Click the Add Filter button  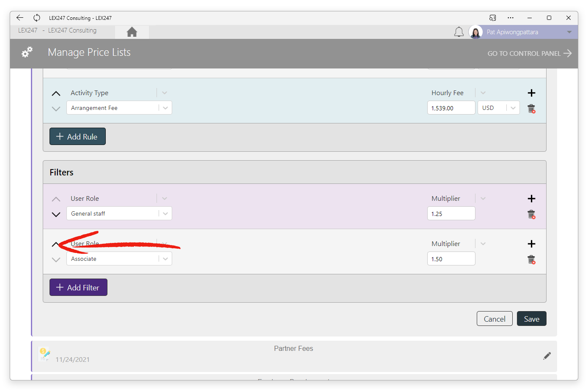tap(78, 287)
